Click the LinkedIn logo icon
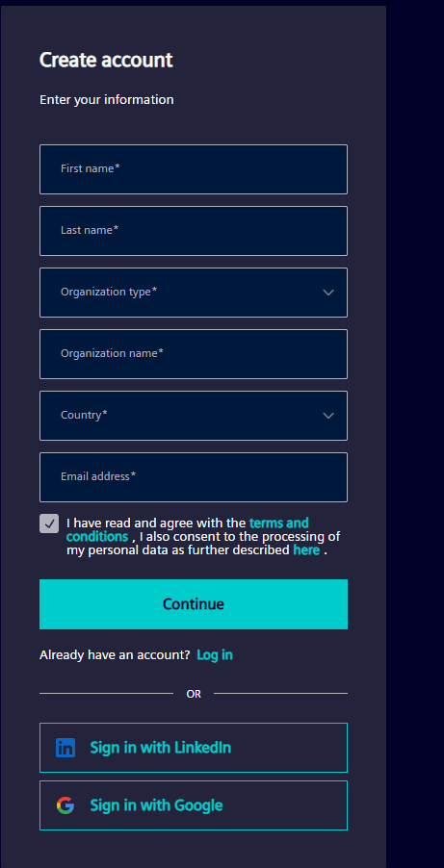The image size is (444, 868). coord(65,748)
